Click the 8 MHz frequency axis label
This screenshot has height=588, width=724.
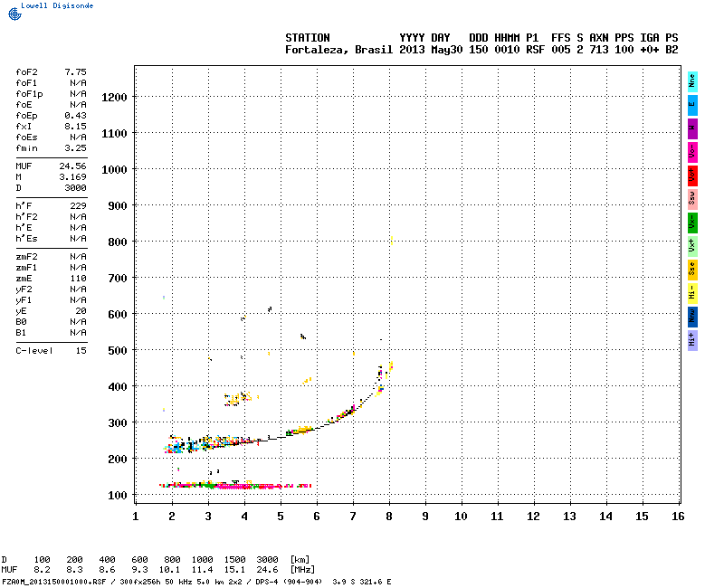coord(389,517)
